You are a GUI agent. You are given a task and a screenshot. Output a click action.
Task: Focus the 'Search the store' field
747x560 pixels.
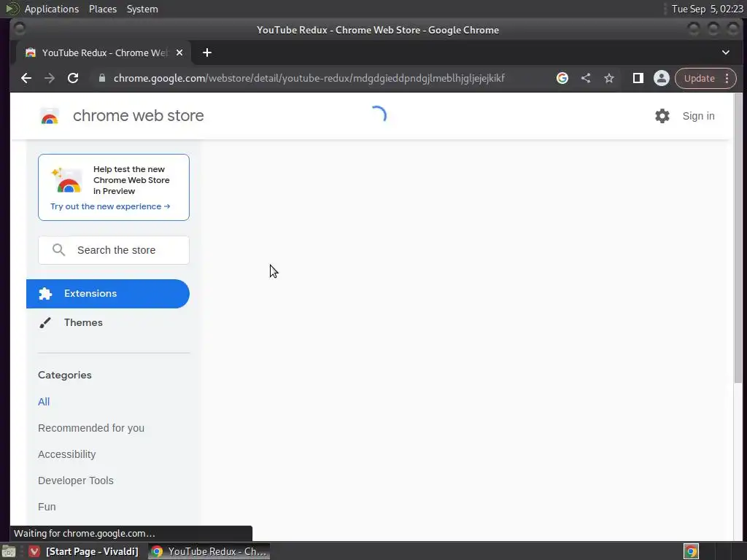click(x=113, y=250)
